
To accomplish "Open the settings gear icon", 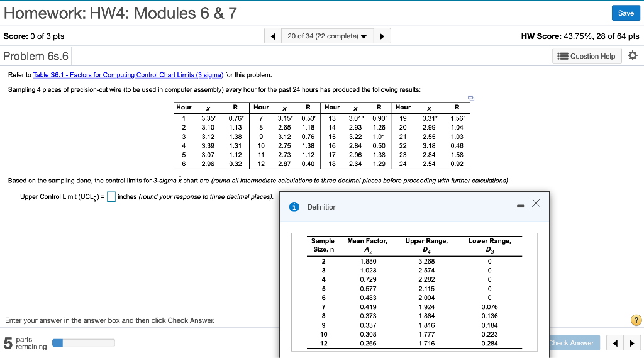I will (x=633, y=55).
